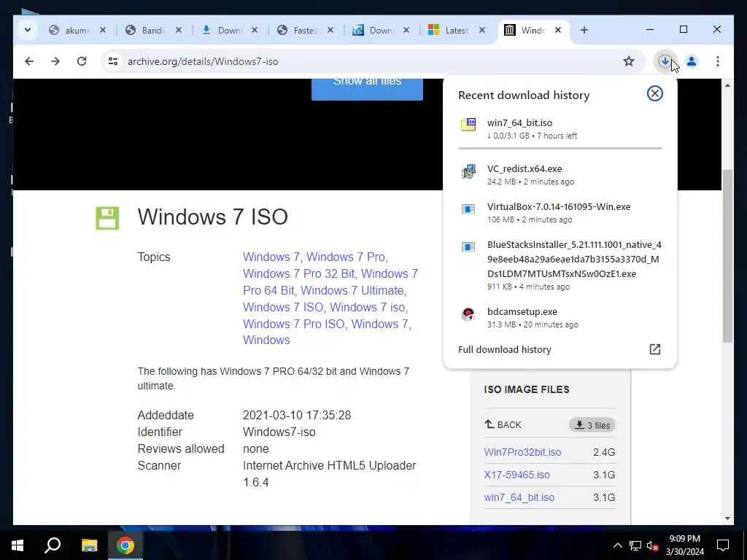Download win7_64_bit.iso link in file list
The height and width of the screenshot is (560, 747).
[x=519, y=497]
